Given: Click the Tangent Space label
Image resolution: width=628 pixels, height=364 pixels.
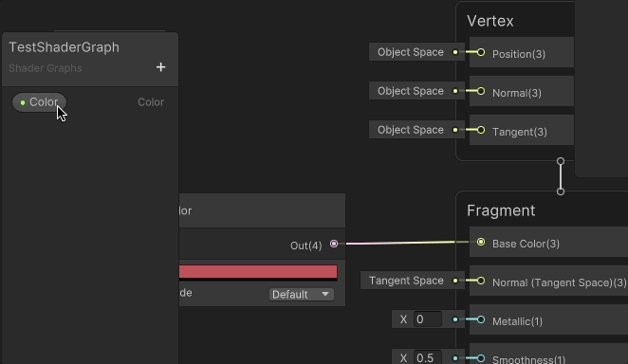Looking at the screenshot, I should click(x=406, y=281).
